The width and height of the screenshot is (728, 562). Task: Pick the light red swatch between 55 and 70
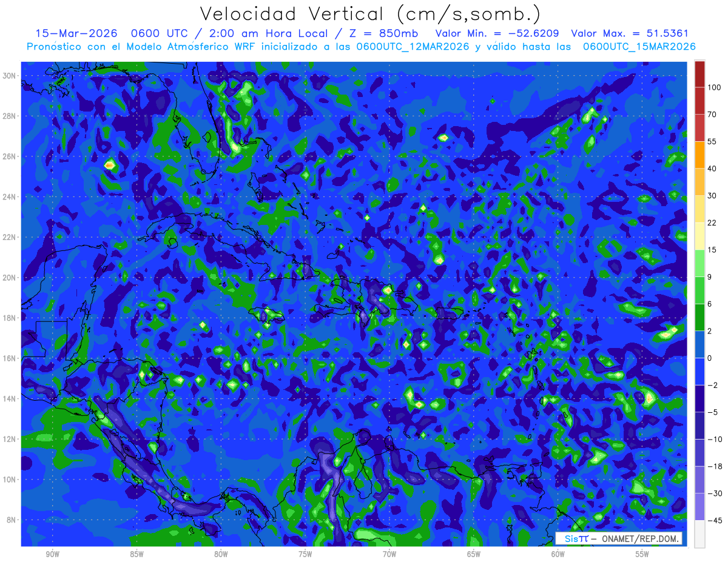pos(699,127)
